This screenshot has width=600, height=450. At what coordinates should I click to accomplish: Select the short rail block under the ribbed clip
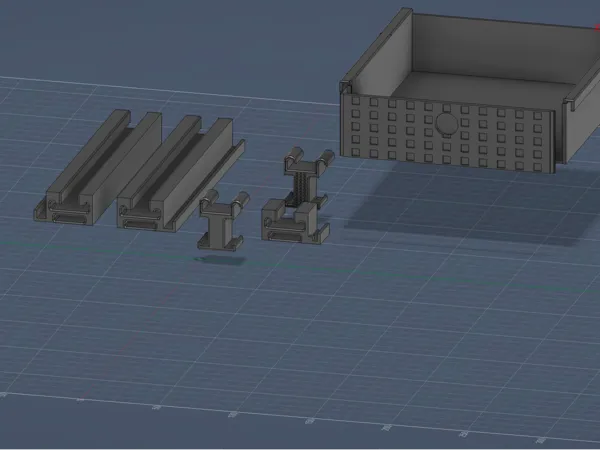(x=295, y=223)
